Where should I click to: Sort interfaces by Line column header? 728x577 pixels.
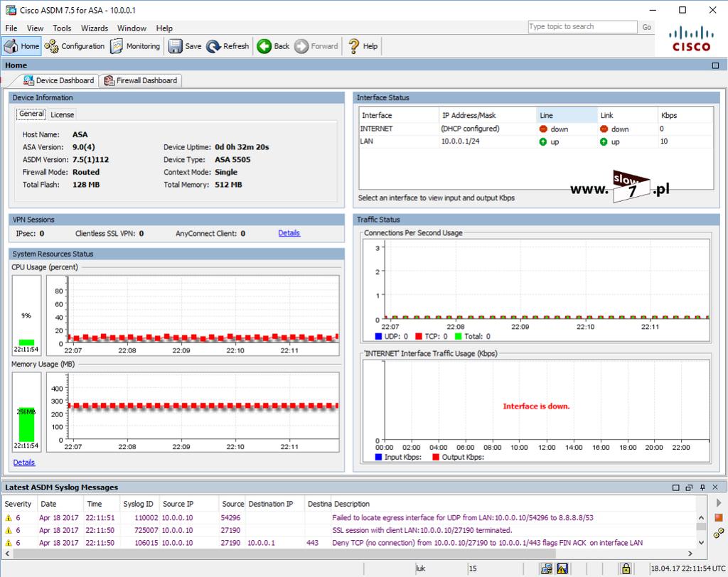tap(567, 115)
